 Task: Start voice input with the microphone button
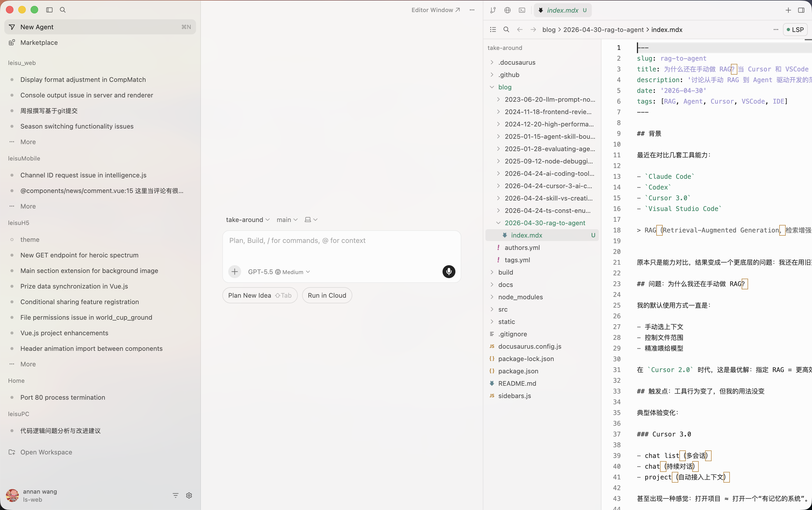(x=449, y=271)
